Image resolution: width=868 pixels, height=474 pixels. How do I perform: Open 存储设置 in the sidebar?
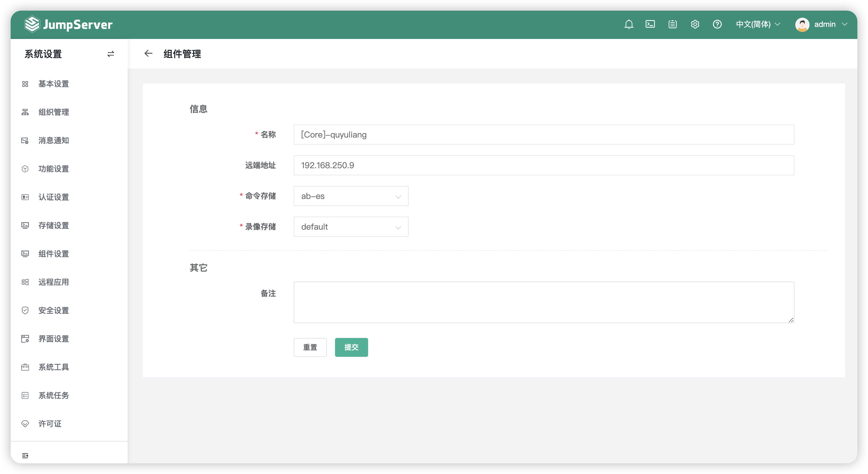coord(53,225)
